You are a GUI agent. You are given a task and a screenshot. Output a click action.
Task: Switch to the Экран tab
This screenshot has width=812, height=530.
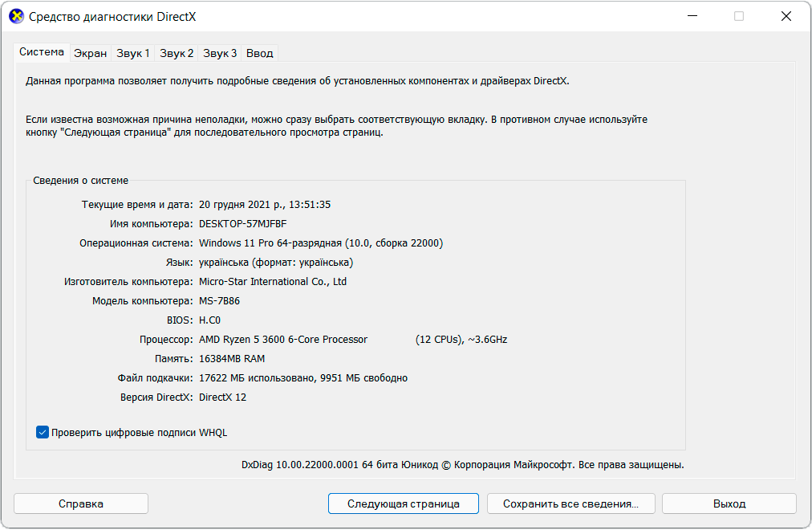90,53
